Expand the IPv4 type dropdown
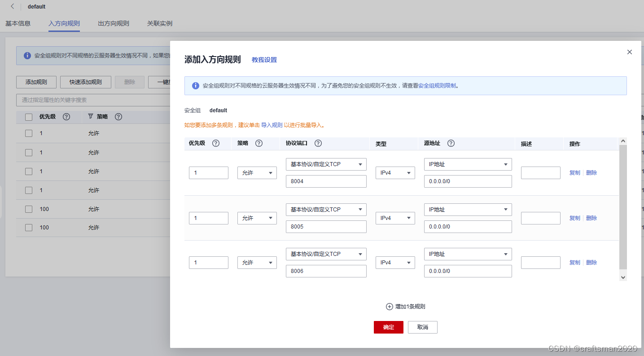This screenshot has height=356, width=644. click(395, 172)
